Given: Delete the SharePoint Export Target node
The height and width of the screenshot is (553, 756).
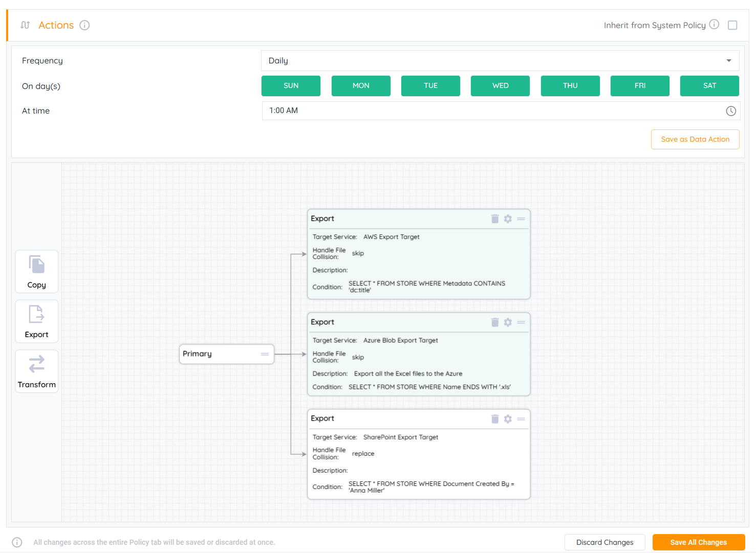Looking at the screenshot, I should pyautogui.click(x=495, y=419).
